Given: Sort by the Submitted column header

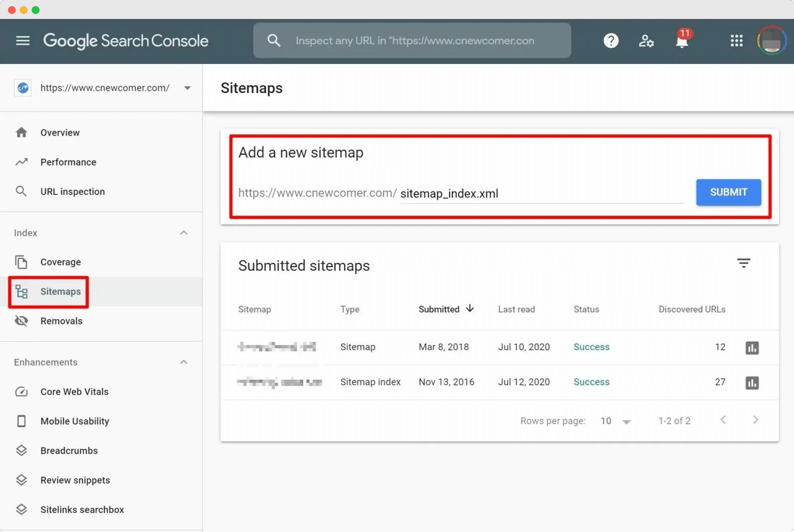Looking at the screenshot, I should click(439, 309).
